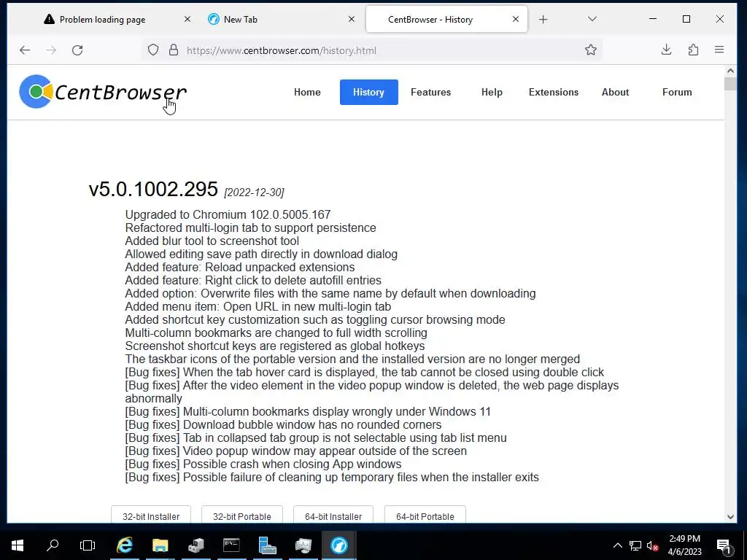Screen dimensions: 747x560
Task: Open the network status tray icon
Action: click(x=635, y=545)
